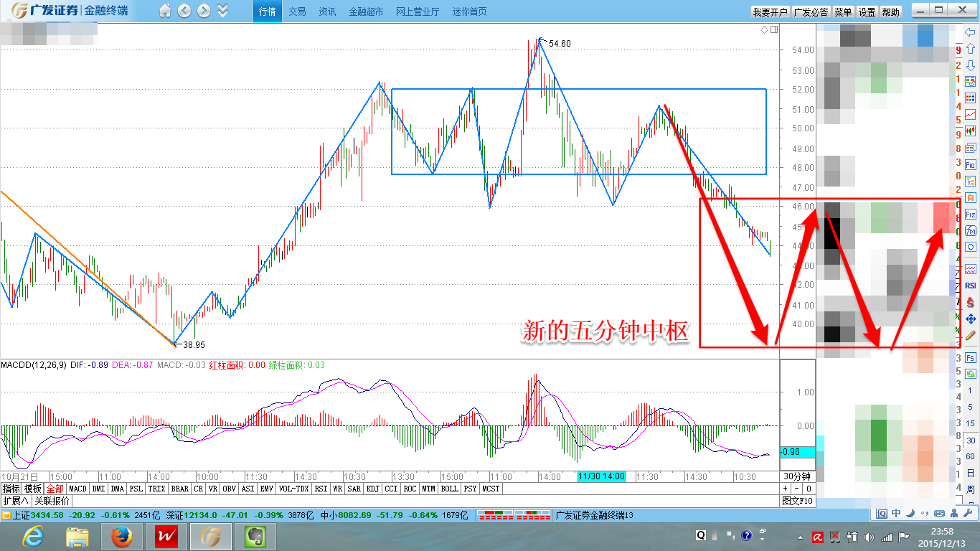Screen dimensions: 980x551
Task: Select the 全部 indicator filter
Action: [x=55, y=489]
